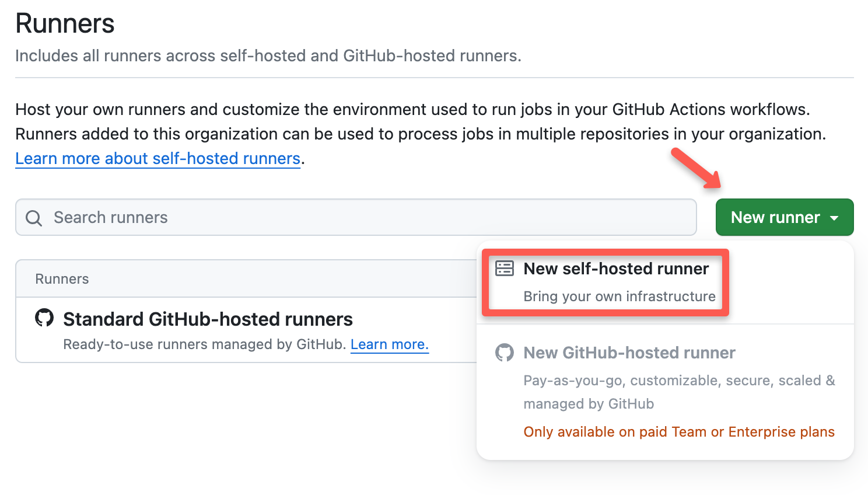Click the red highlight box around New self-hosted runner
Image resolution: width=868 pixels, height=495 pixels.
coord(605,283)
